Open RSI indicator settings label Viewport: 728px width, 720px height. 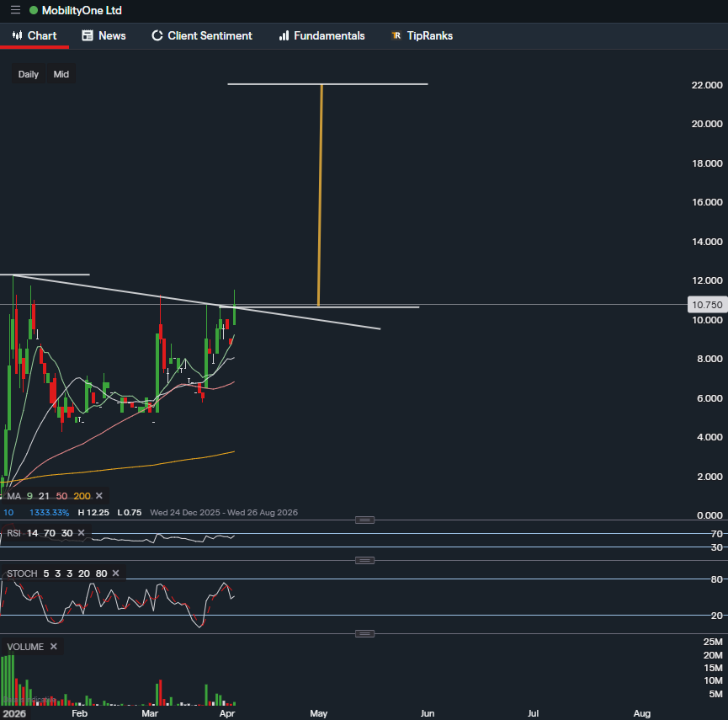point(14,533)
